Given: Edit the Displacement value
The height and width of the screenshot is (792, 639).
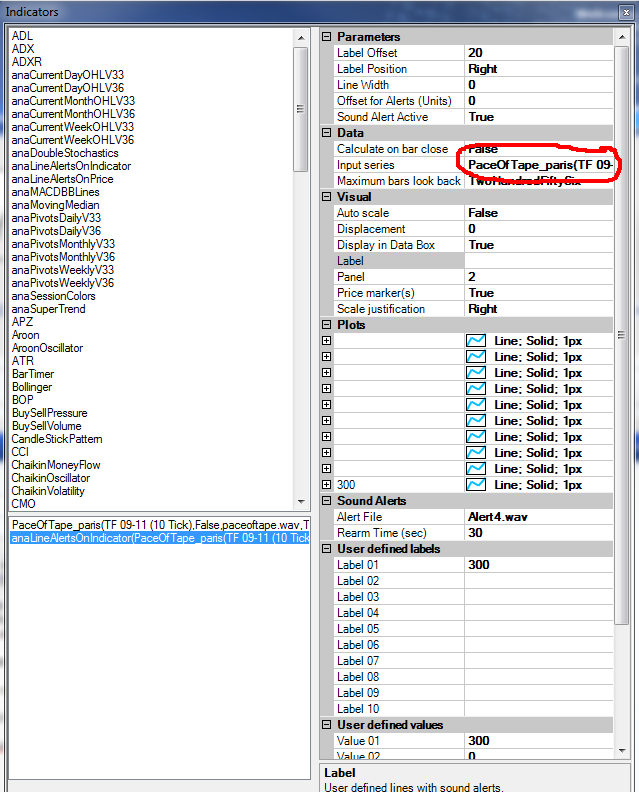Looking at the screenshot, I should pyautogui.click(x=538, y=229).
